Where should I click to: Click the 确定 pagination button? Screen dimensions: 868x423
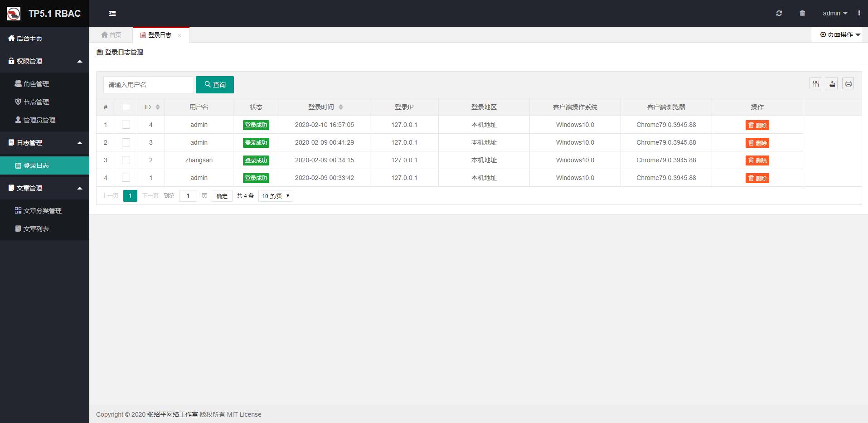222,196
